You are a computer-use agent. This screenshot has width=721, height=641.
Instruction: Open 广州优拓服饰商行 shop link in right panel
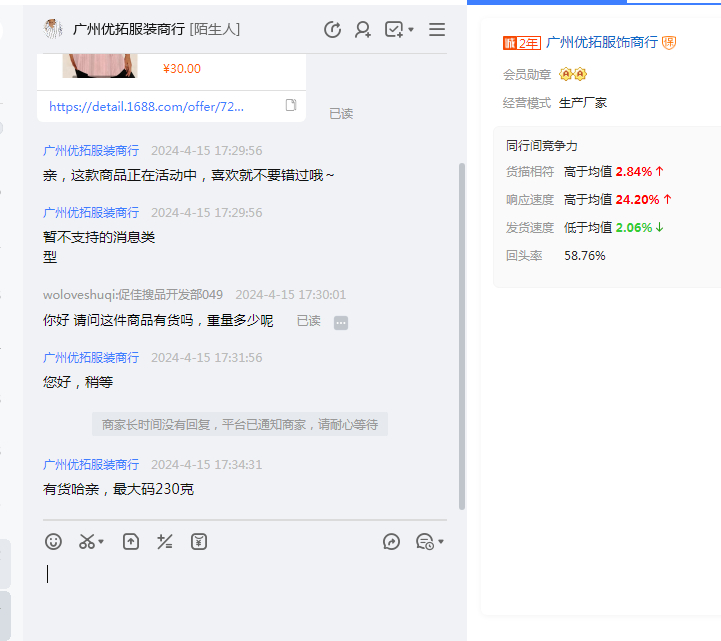(602, 42)
